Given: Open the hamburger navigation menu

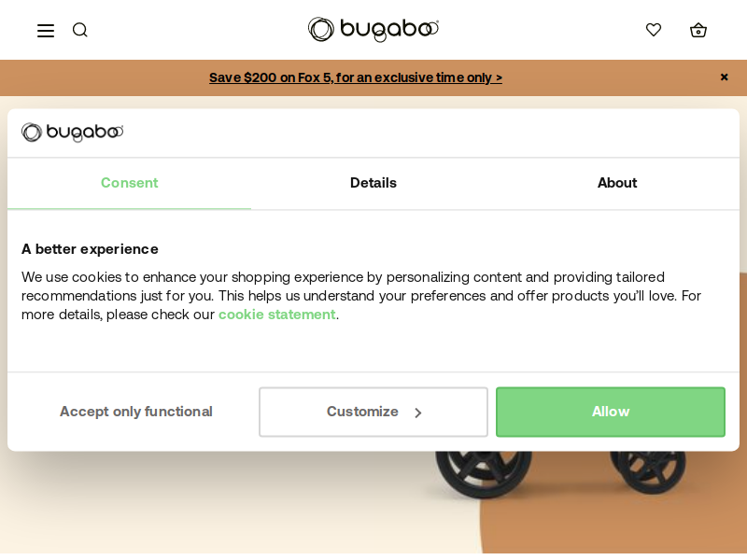Looking at the screenshot, I should point(46,31).
